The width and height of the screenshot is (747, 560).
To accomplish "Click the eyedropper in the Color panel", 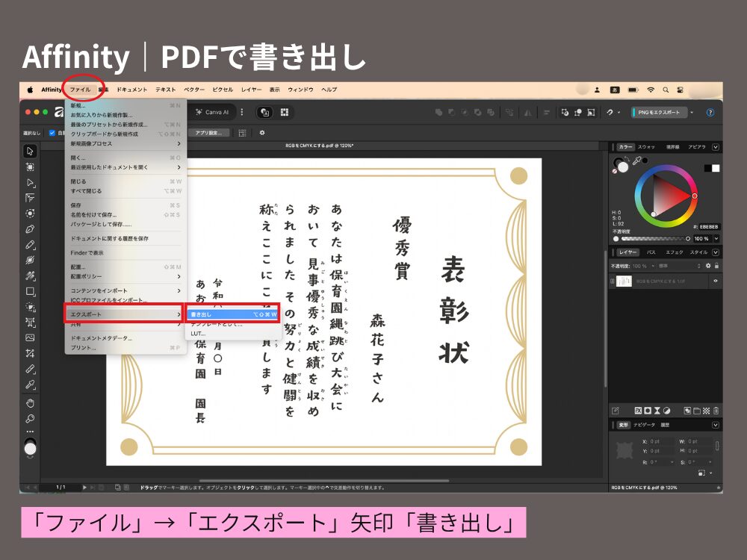I will 636,161.
